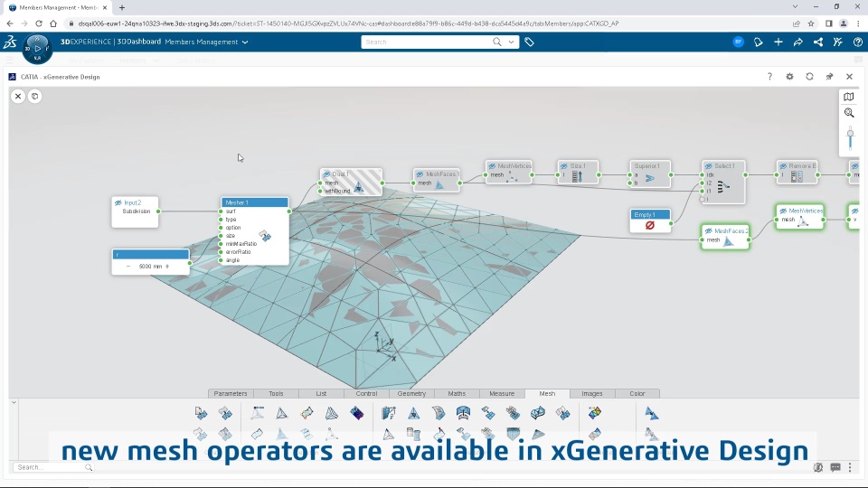Refresh the xGenerative Design widget
This screenshot has width=868, height=488.
(809, 76)
